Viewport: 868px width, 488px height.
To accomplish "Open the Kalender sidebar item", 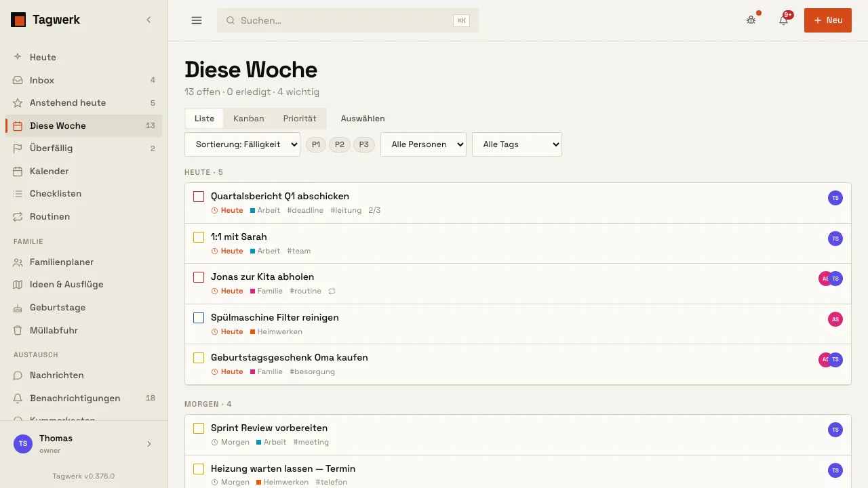I will 84,171.
